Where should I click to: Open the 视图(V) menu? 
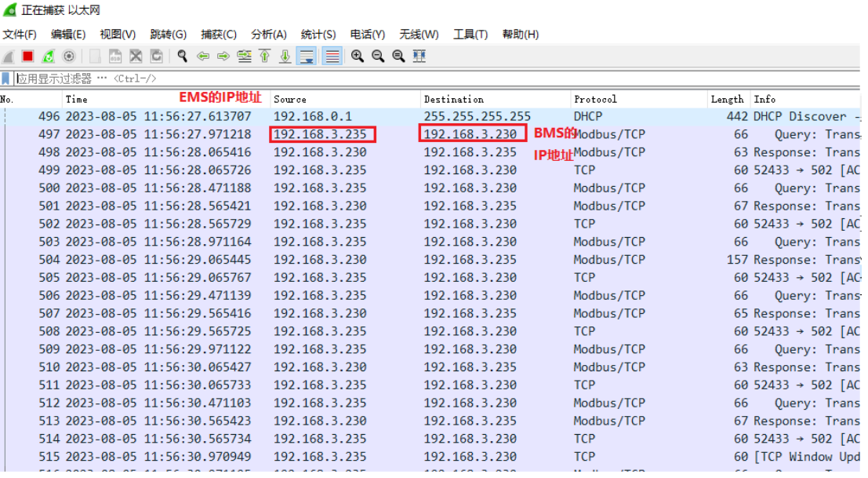[118, 35]
